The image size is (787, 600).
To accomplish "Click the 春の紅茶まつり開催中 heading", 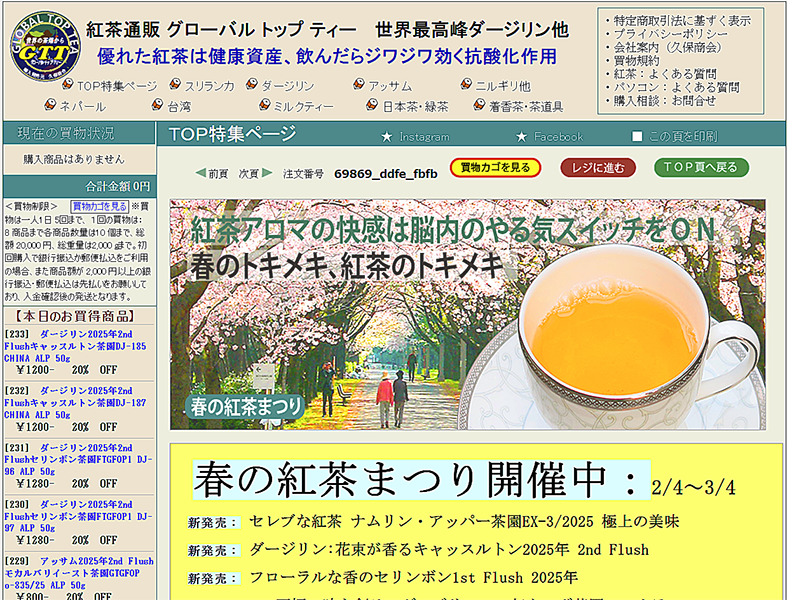I will 422,479.
